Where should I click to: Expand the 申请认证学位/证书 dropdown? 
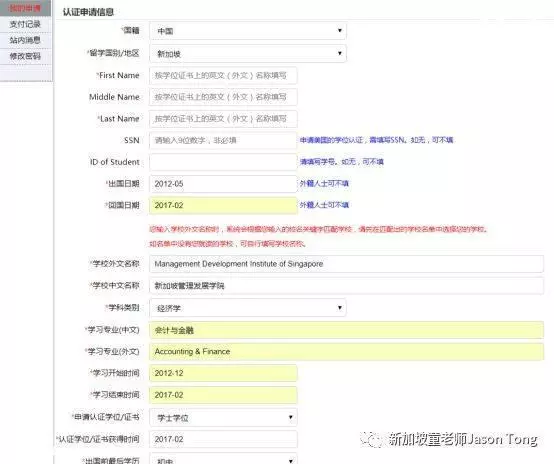pyautogui.click(x=223, y=417)
